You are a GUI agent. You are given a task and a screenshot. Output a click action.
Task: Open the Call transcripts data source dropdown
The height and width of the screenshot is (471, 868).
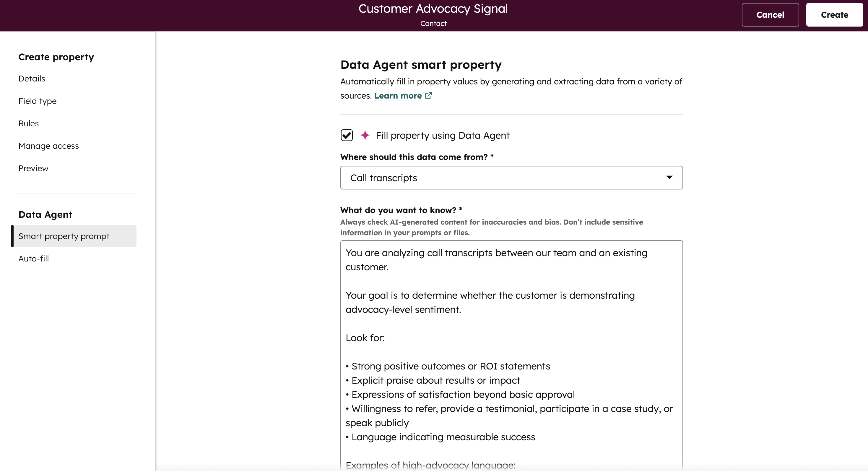coord(511,177)
